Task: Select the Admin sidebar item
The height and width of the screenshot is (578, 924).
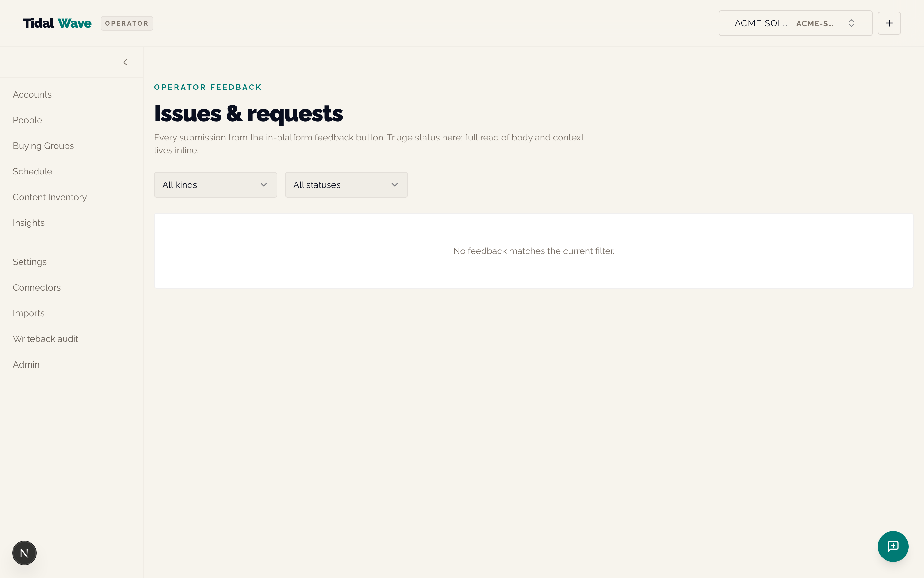Action: click(26, 364)
